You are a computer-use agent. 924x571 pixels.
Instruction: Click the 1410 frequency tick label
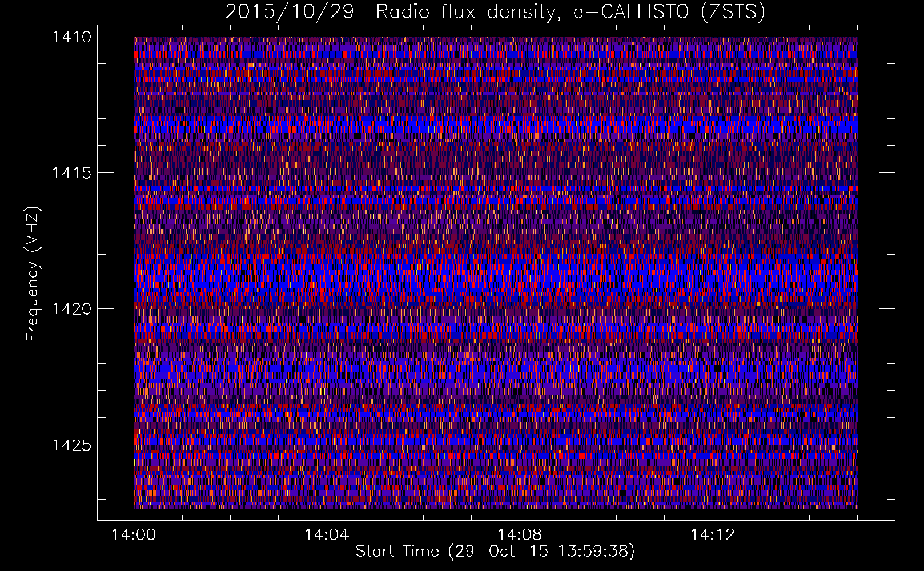click(x=71, y=37)
